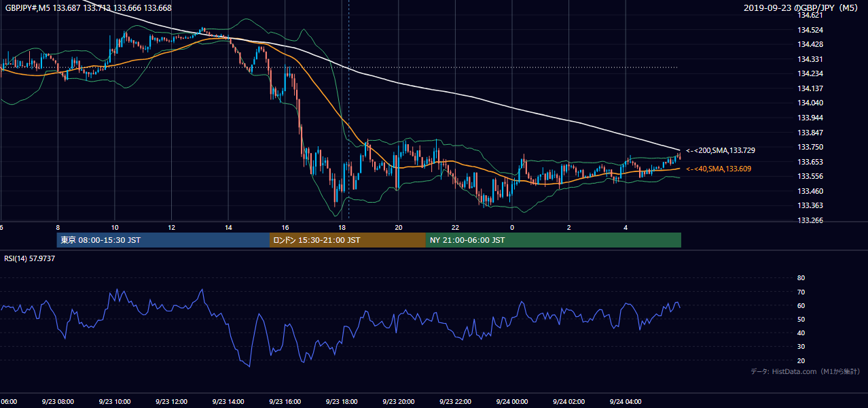Click hour label 22 on chart time axis
Viewport: 868px width, 408px height.
click(x=455, y=227)
